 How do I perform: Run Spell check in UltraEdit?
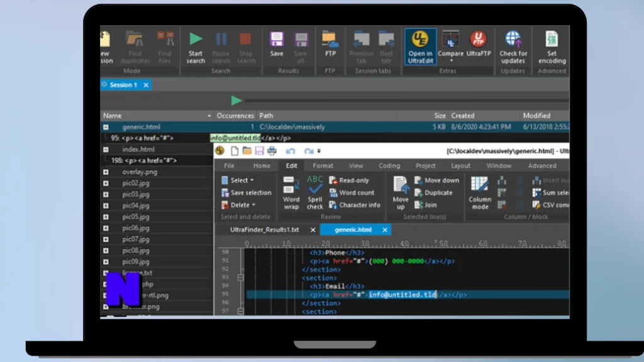coord(315,192)
